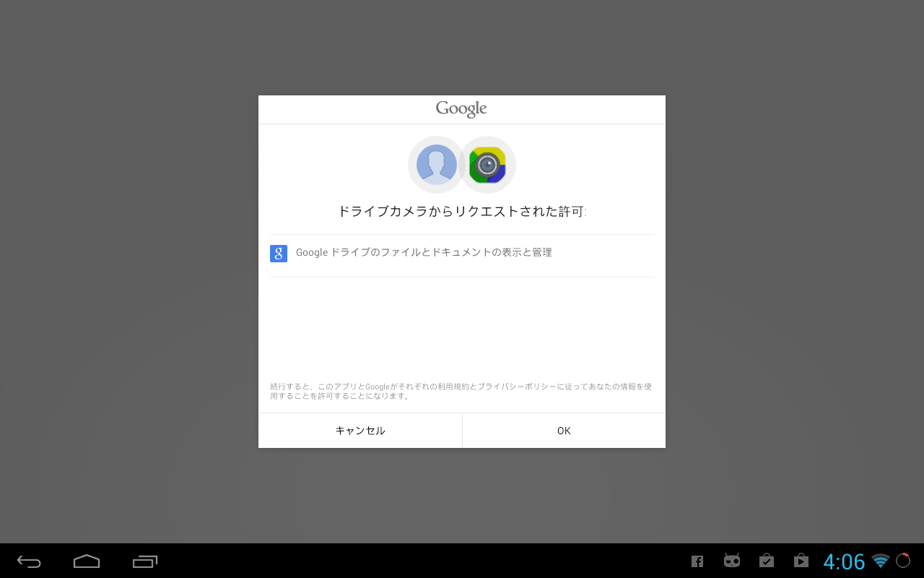Select Googleドライブのファイル permission row text
The width and height of the screenshot is (924, 578).
(x=424, y=253)
